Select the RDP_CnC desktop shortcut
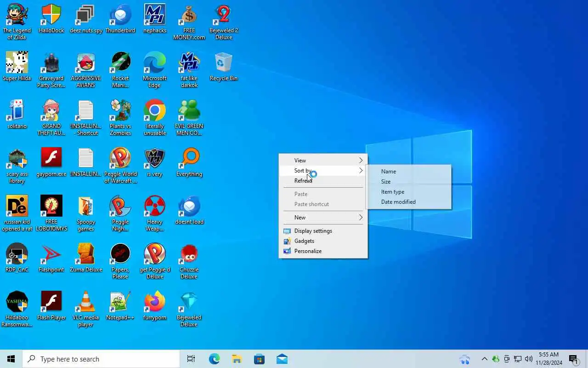The height and width of the screenshot is (368, 588). click(x=17, y=258)
